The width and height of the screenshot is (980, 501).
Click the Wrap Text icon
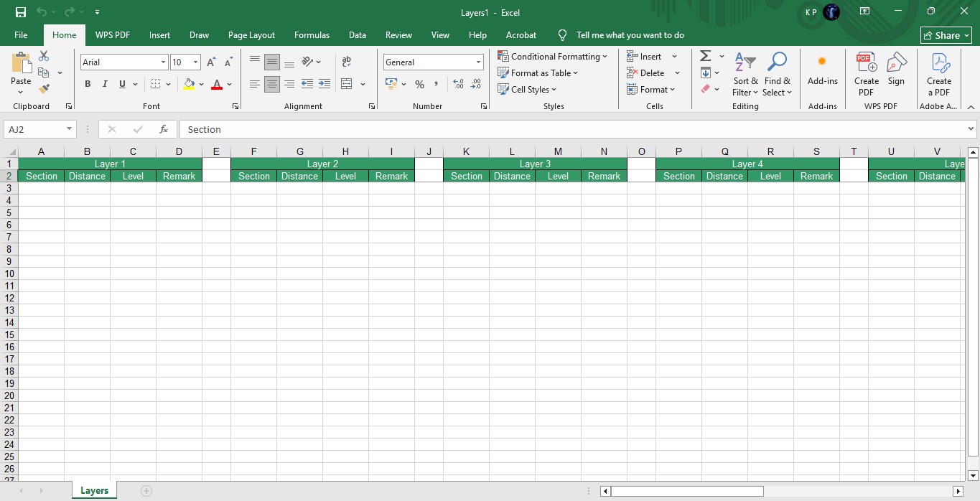point(347,62)
